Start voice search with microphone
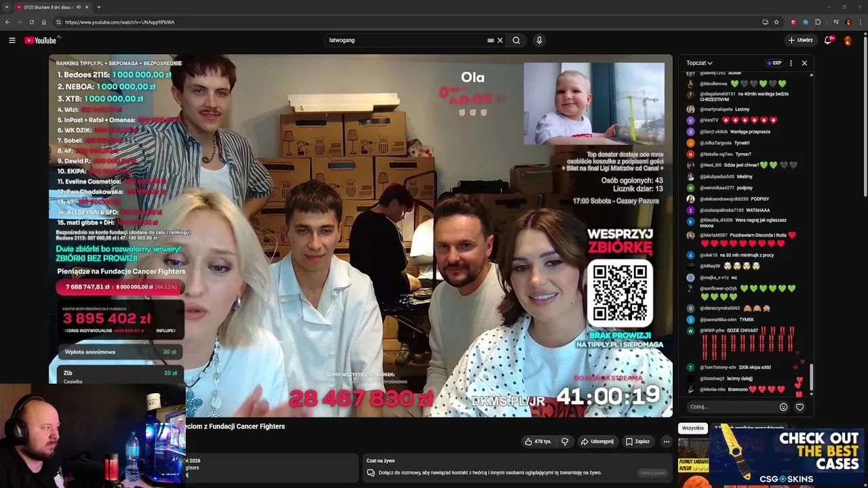The width and height of the screenshot is (868, 488). tap(539, 40)
